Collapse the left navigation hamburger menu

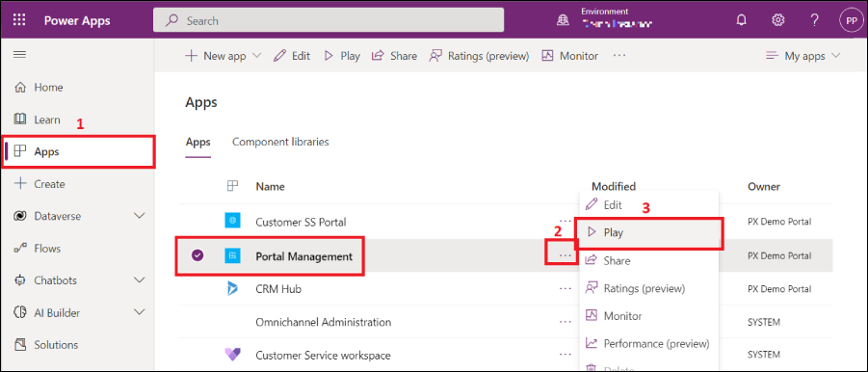pos(19,54)
